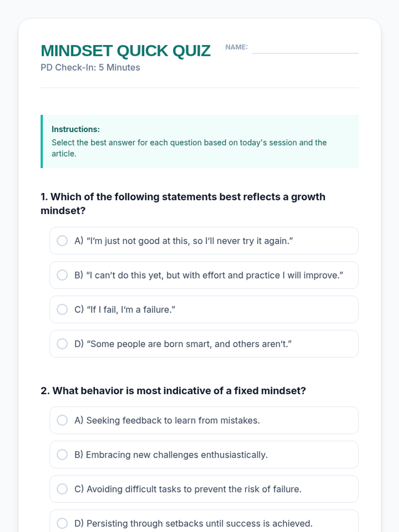This screenshot has height=532, width=399.
Task: Select radio for Avoiding difficult tasks
Action: (x=62, y=489)
